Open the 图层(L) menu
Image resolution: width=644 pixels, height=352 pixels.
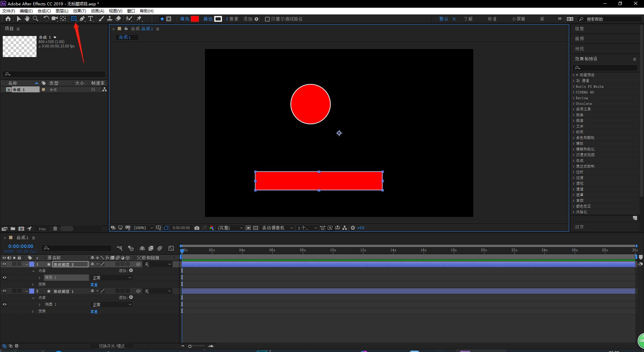[x=62, y=11]
